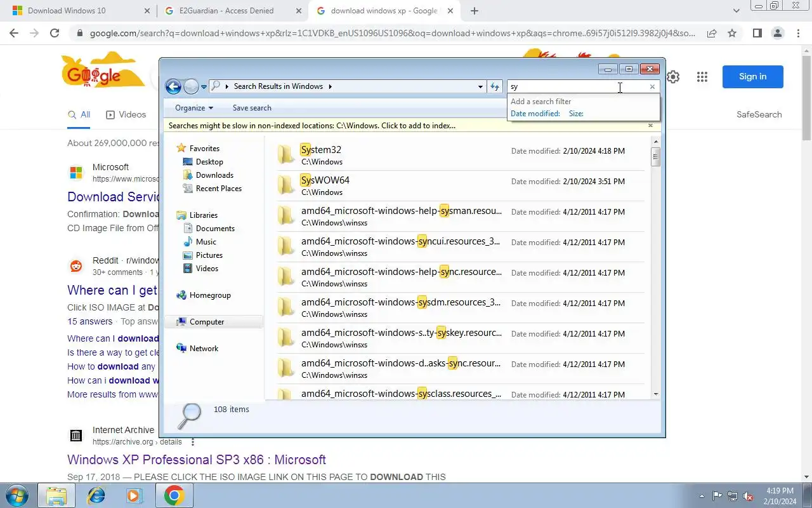This screenshot has width=812, height=508.
Task: Select the sysdm.resources folder result
Action: point(460,307)
